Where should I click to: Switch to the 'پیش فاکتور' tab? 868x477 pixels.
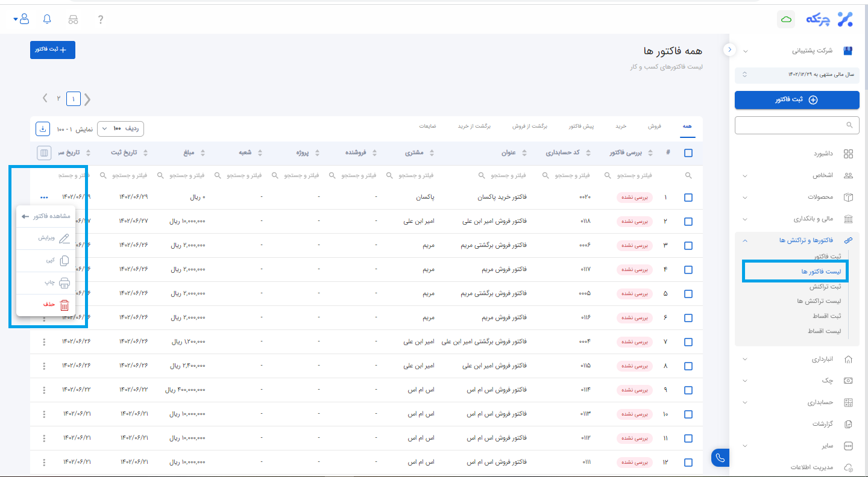581,126
